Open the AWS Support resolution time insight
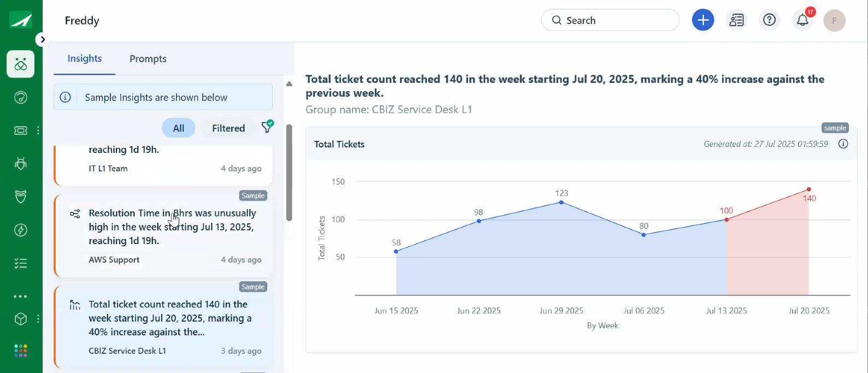Image resolution: width=868 pixels, height=373 pixels. pos(164,235)
